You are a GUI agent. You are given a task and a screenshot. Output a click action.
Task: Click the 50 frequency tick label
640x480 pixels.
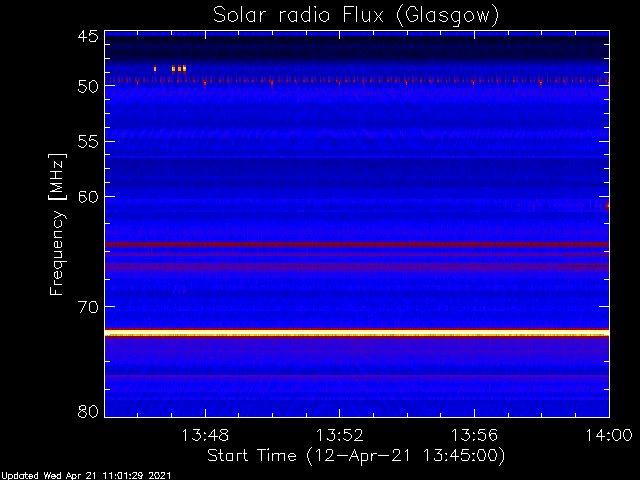tap(88, 86)
